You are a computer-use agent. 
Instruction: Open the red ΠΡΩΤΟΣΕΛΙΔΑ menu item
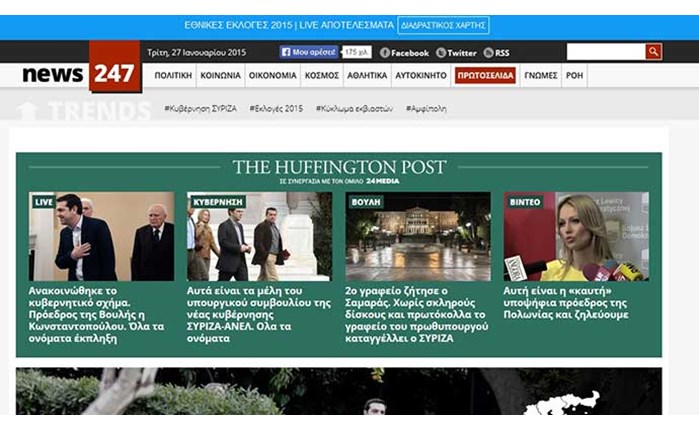point(485,75)
